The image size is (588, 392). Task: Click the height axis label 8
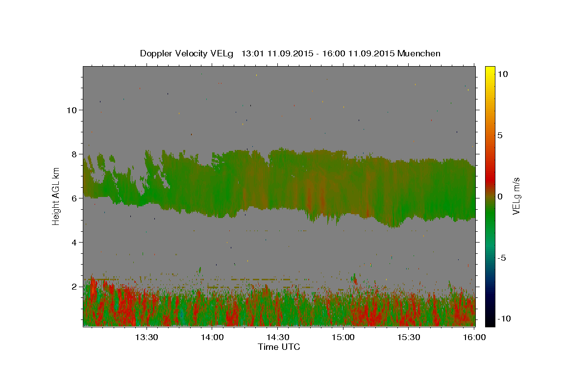point(74,154)
